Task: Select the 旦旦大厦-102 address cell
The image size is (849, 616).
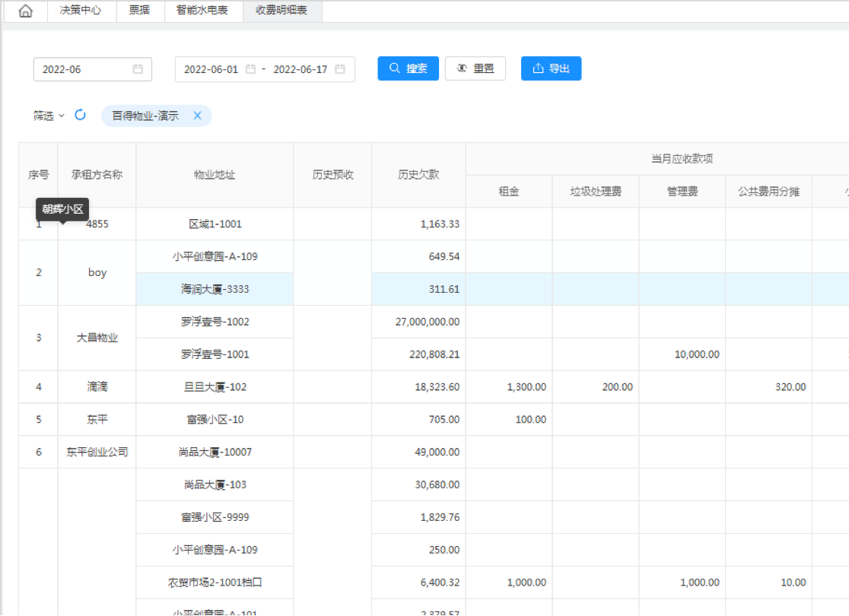Action: pyautogui.click(x=215, y=386)
